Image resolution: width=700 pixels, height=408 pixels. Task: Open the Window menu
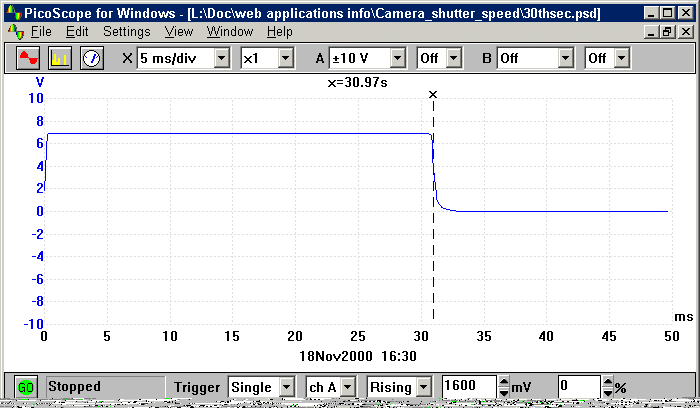[230, 31]
